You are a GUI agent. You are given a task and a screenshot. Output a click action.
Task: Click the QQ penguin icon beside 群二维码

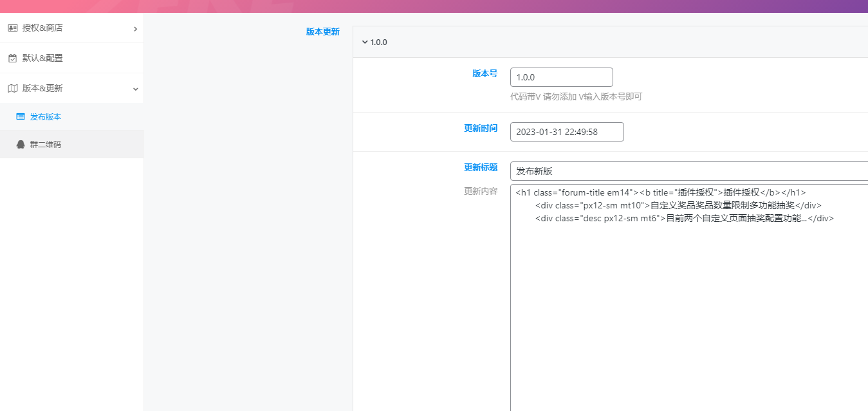pyautogui.click(x=21, y=144)
